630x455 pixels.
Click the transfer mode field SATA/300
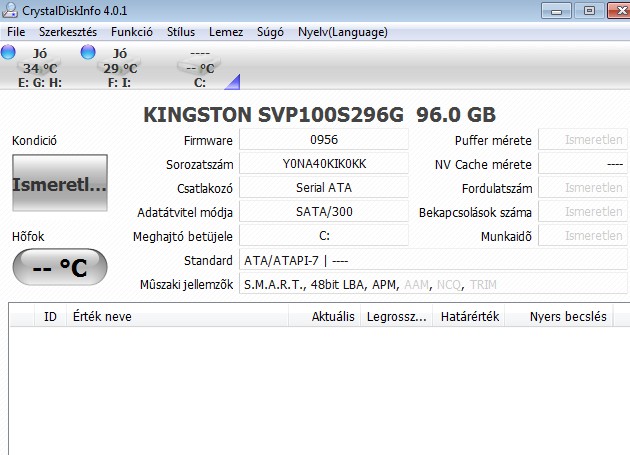[324, 211]
